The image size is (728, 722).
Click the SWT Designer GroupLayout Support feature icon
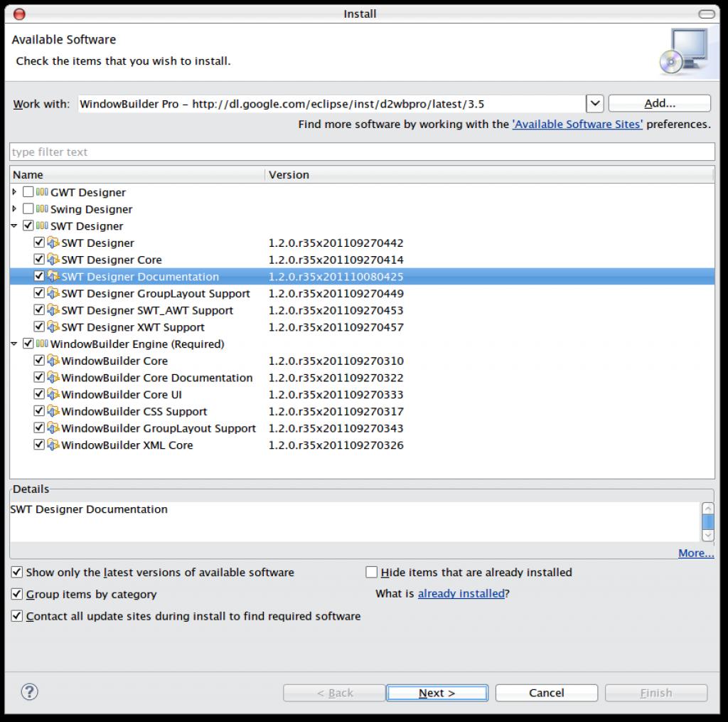point(53,293)
